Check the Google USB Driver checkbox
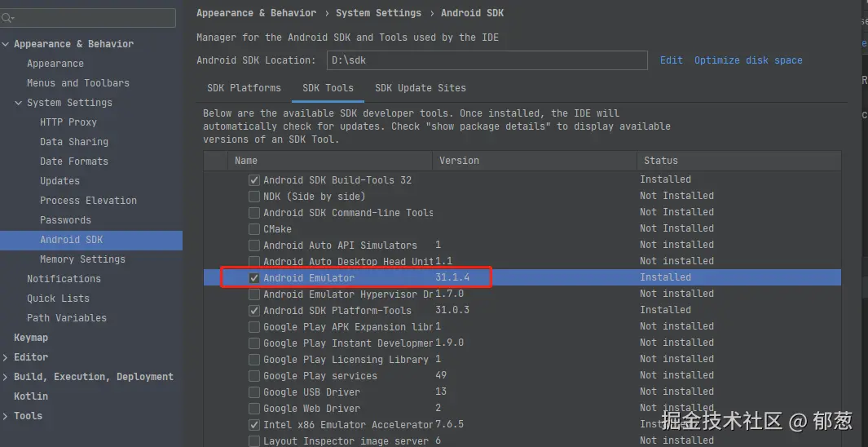Screen dimensions: 868x447 254,392
